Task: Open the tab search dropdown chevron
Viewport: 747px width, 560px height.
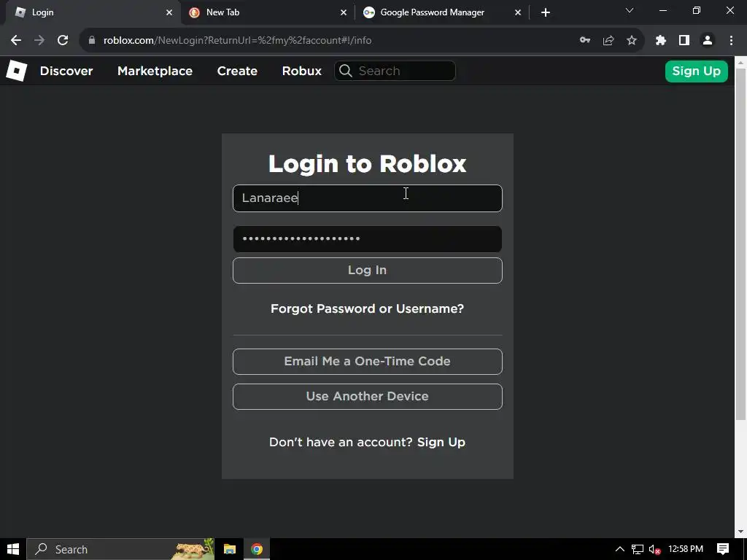Action: tap(630, 10)
